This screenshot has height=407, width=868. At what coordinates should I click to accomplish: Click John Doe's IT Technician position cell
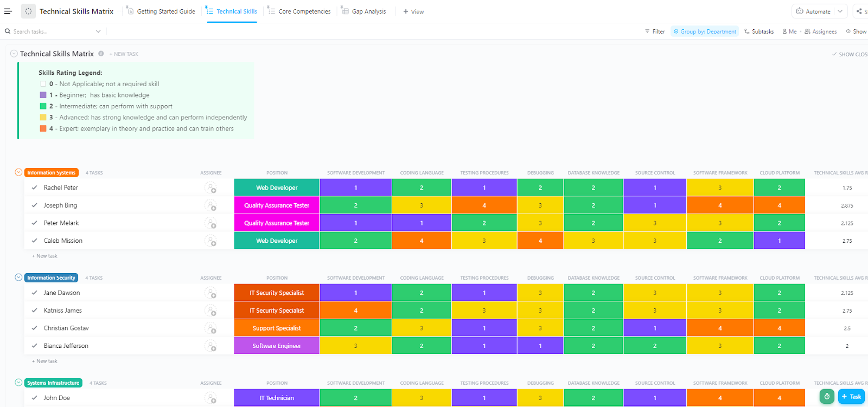point(277,398)
